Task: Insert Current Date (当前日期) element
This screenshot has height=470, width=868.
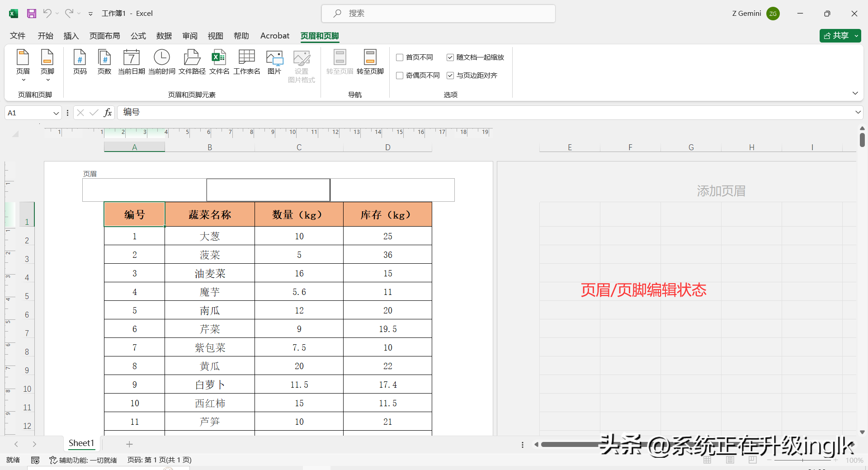Action: point(132,62)
